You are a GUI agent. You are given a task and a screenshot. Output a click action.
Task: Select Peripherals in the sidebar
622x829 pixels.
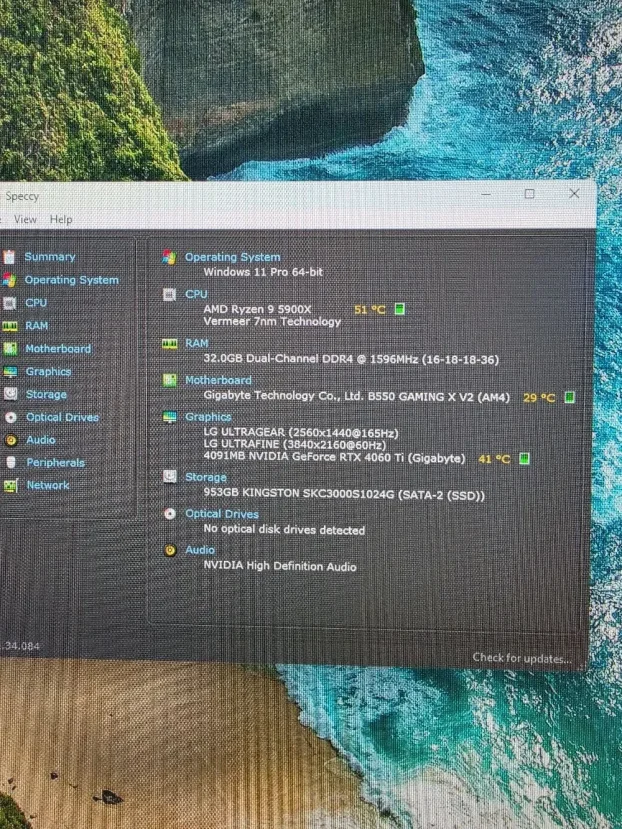point(56,463)
